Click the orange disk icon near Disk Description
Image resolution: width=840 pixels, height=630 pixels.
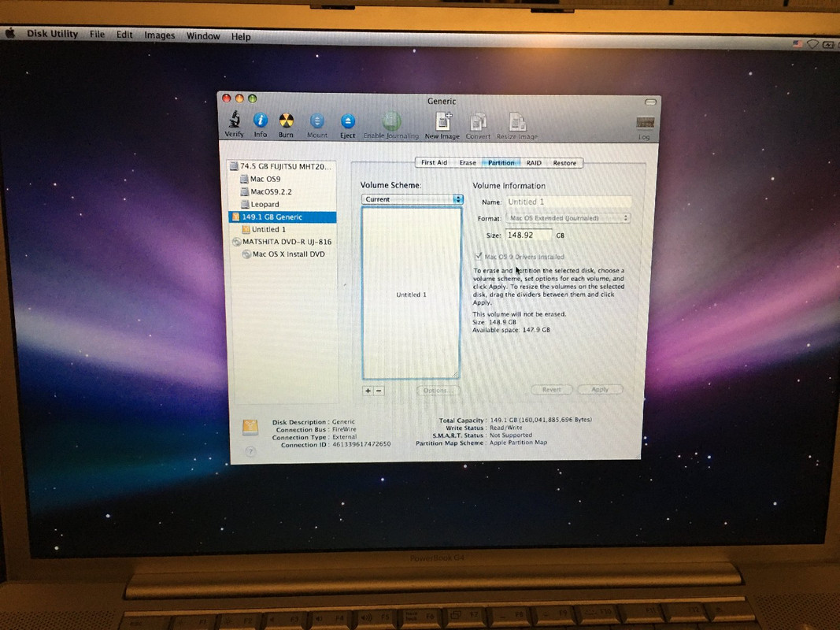tap(250, 427)
